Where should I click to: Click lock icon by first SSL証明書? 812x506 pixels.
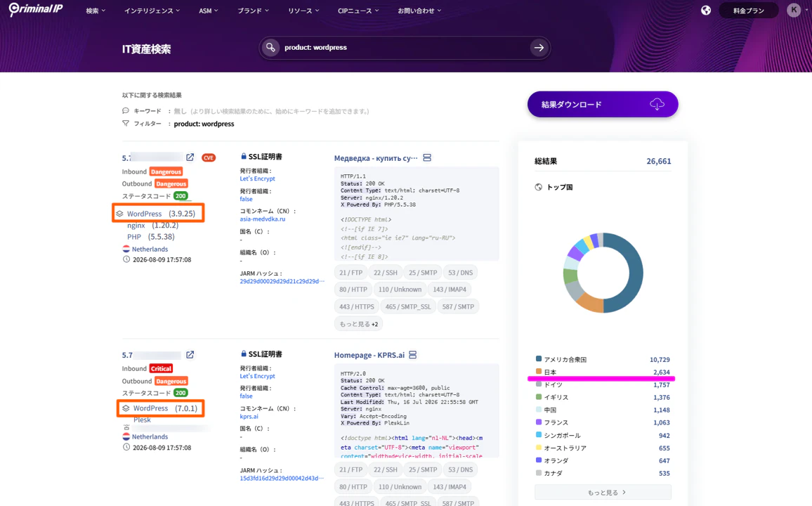244,156
